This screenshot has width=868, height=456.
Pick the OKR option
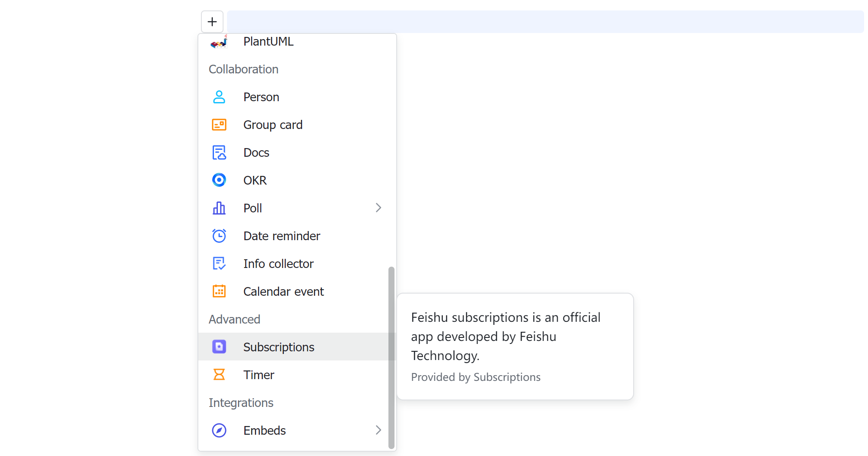tap(297, 180)
